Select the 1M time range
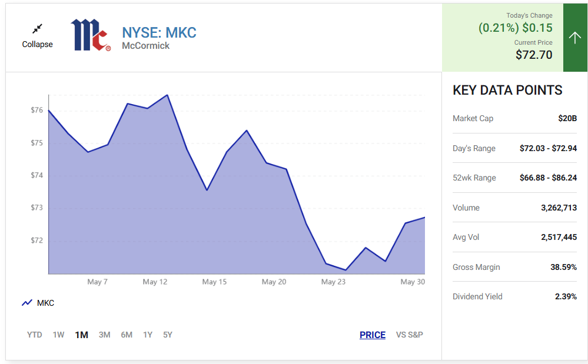The image size is (588, 364). (81, 335)
